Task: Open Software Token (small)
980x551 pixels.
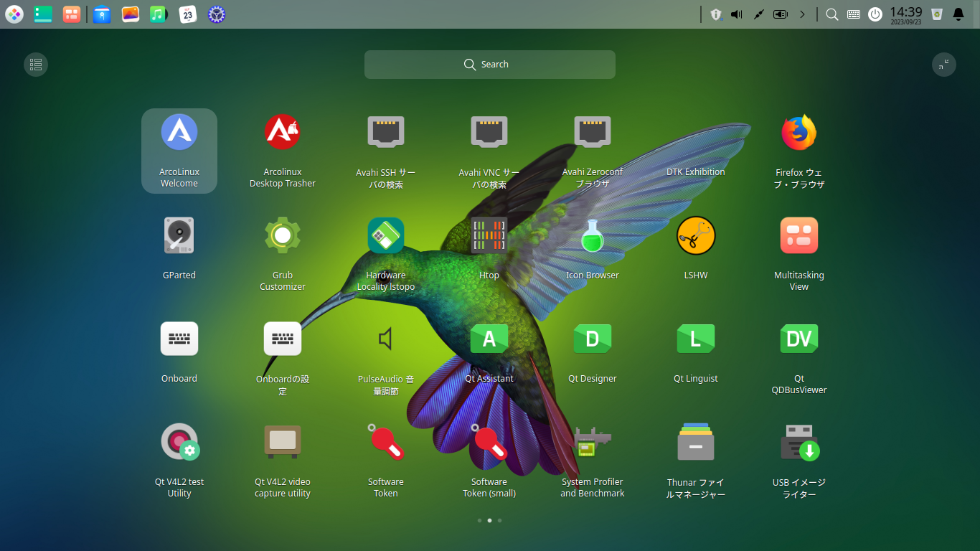Action: click(x=489, y=461)
